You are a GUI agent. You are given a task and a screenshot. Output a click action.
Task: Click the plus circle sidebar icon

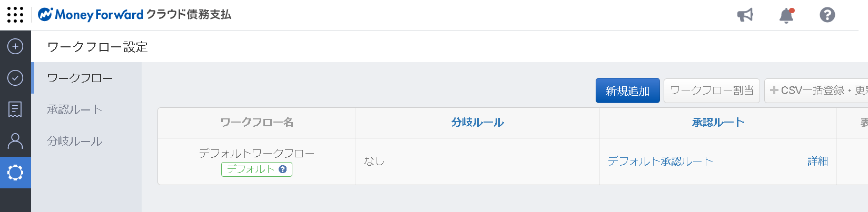click(15, 46)
